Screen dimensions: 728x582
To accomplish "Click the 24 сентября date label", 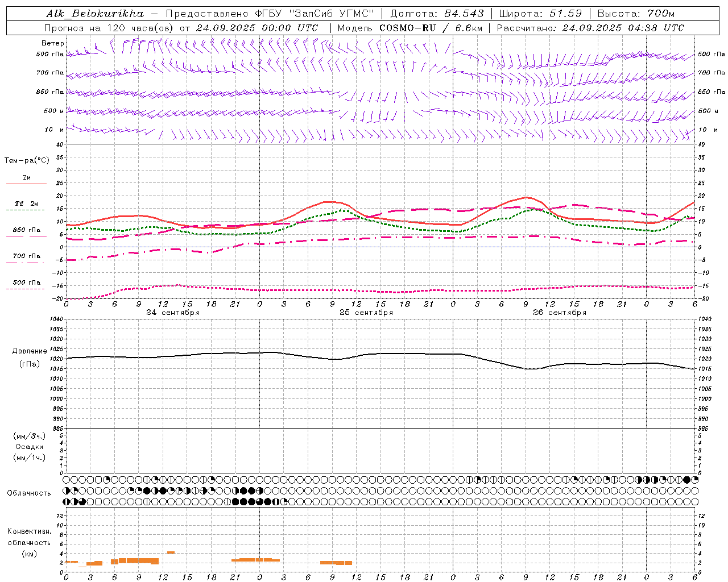I will pyautogui.click(x=172, y=313).
